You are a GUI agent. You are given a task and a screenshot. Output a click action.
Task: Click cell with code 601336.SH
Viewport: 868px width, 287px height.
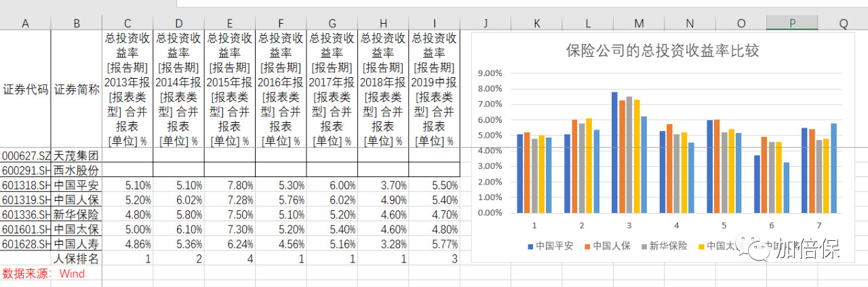tap(26, 214)
